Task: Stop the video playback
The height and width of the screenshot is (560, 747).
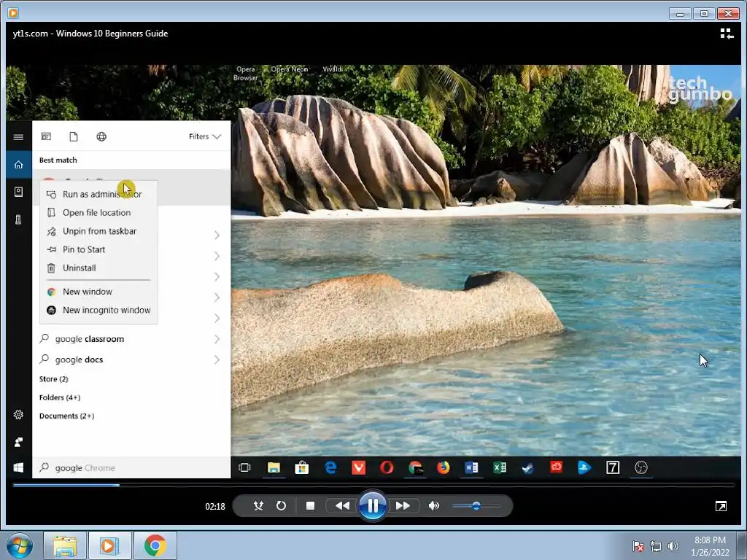Action: (310, 506)
